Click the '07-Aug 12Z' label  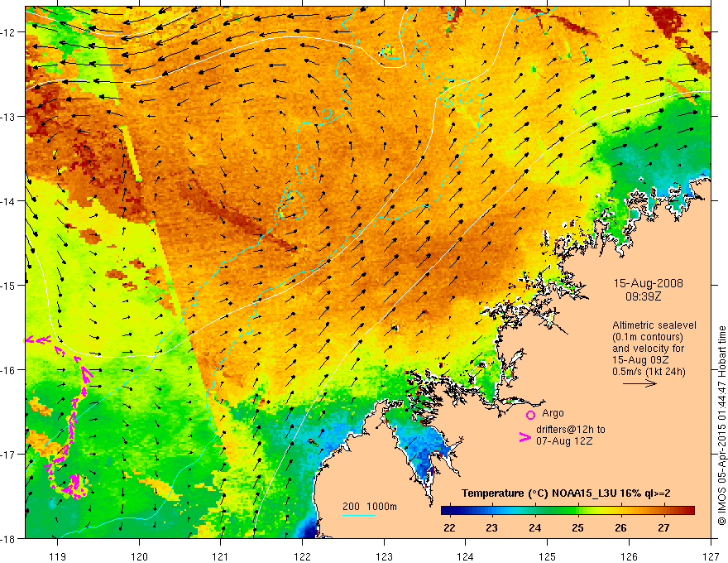click(x=564, y=441)
